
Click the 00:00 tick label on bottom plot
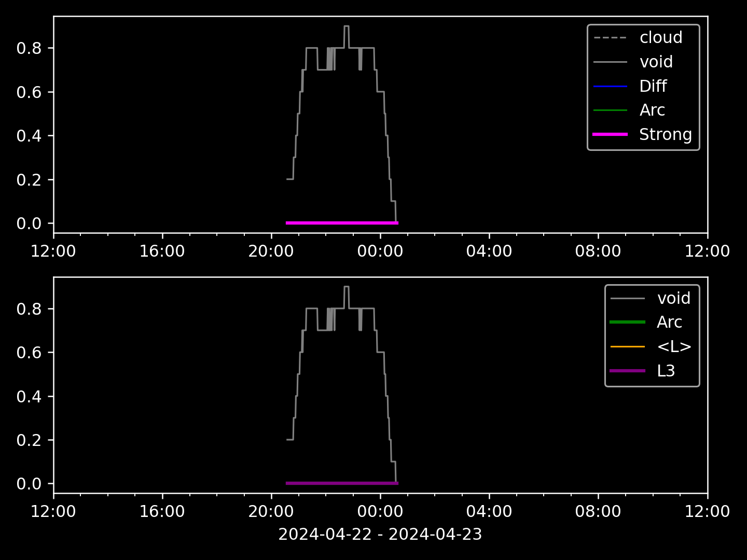[x=380, y=512]
